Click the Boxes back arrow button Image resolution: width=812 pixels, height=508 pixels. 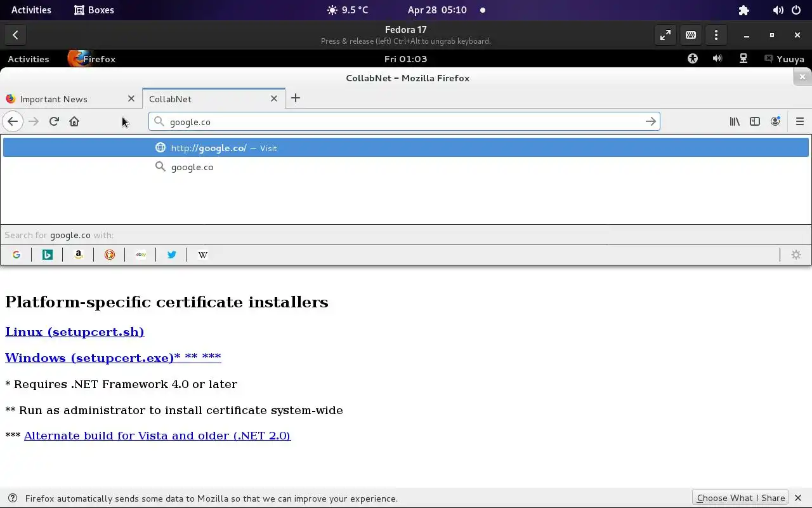pos(15,35)
